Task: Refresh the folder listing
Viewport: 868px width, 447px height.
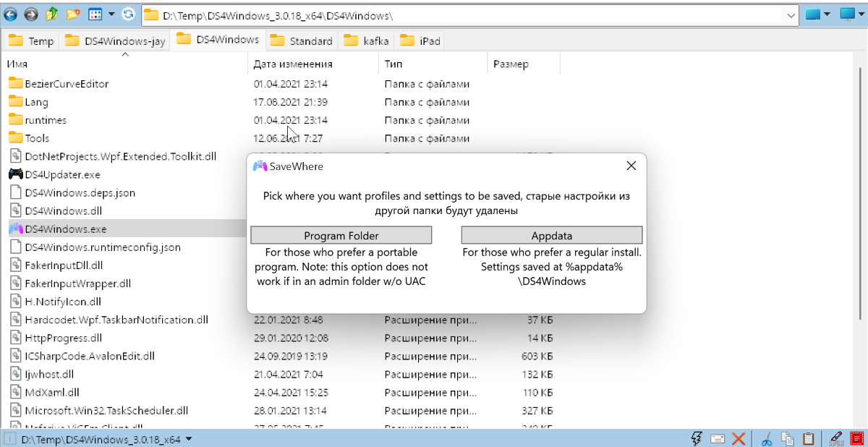Action: pyautogui.click(x=128, y=14)
